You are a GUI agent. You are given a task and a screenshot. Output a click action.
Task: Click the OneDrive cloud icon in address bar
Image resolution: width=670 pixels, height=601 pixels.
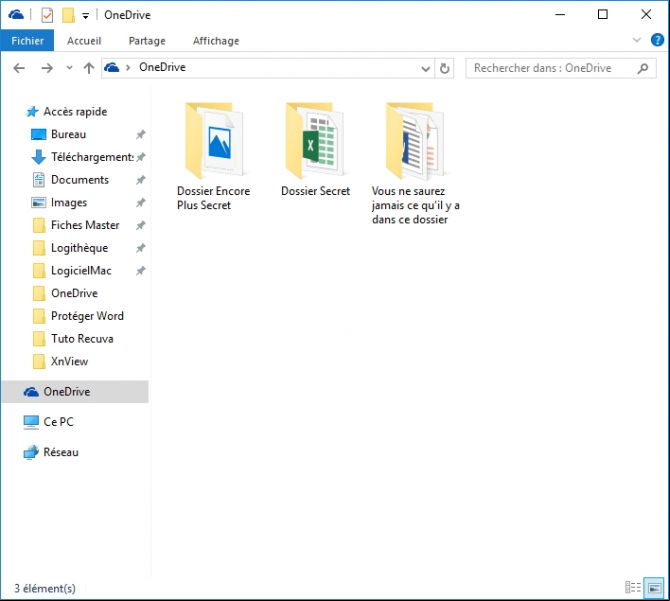click(x=112, y=67)
